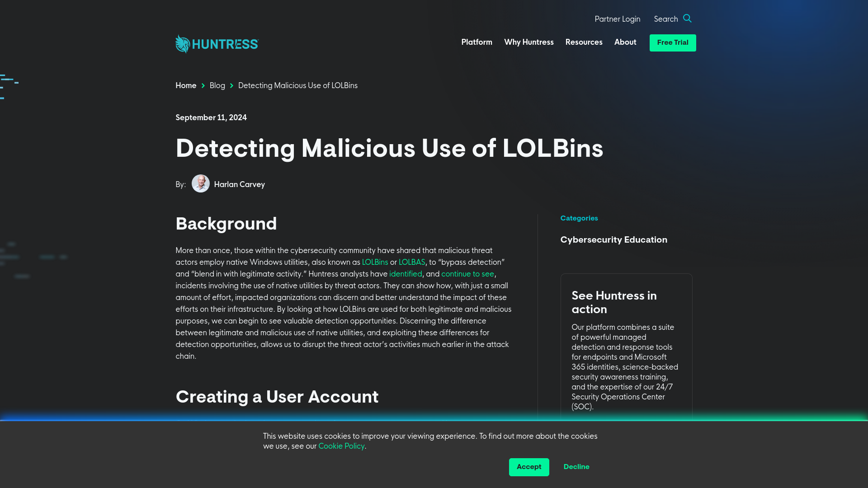Select the Blog breadcrumb tab

pyautogui.click(x=217, y=86)
